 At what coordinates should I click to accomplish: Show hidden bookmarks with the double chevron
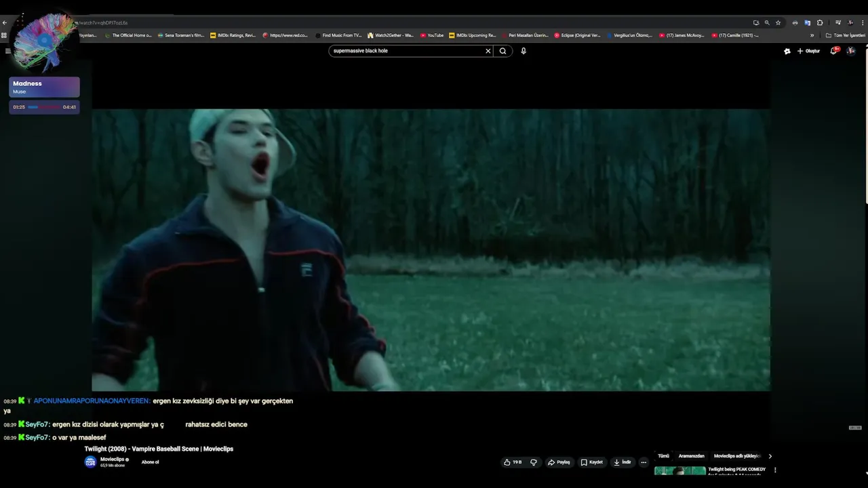(812, 35)
